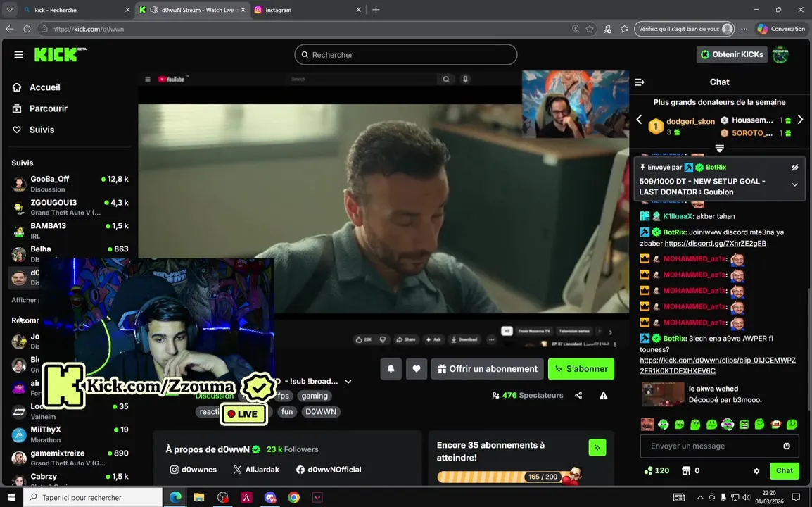Toggle stream notifications bell
This screenshot has width=812, height=507.
(391, 369)
